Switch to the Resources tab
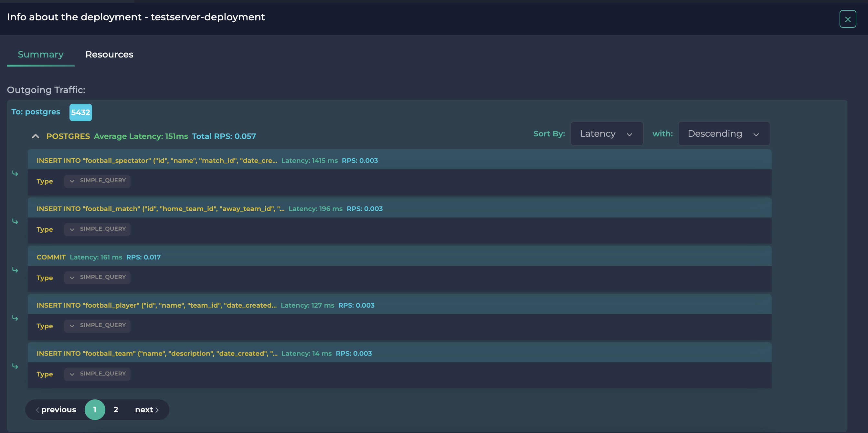 tap(109, 55)
